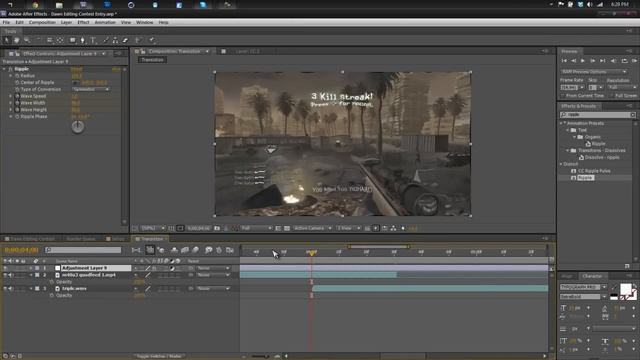Step back one frame in Preview panel

pyautogui.click(x=573, y=61)
